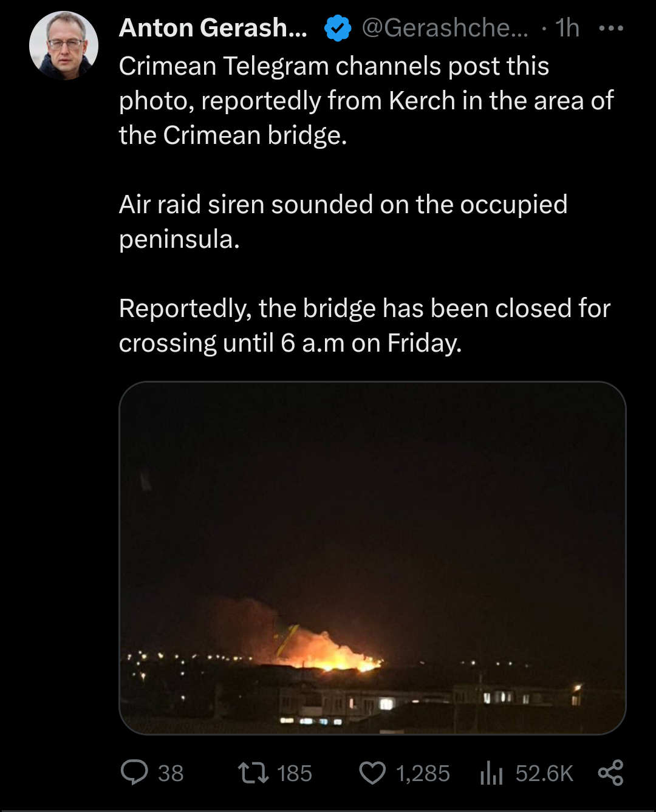Select the 1,285 likes count
Screen dimensions: 656x812
click(423, 773)
